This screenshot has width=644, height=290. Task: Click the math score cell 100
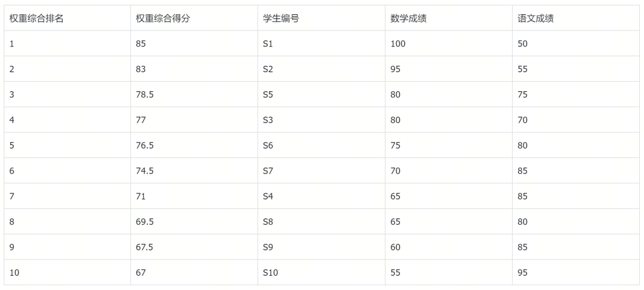coord(398,44)
